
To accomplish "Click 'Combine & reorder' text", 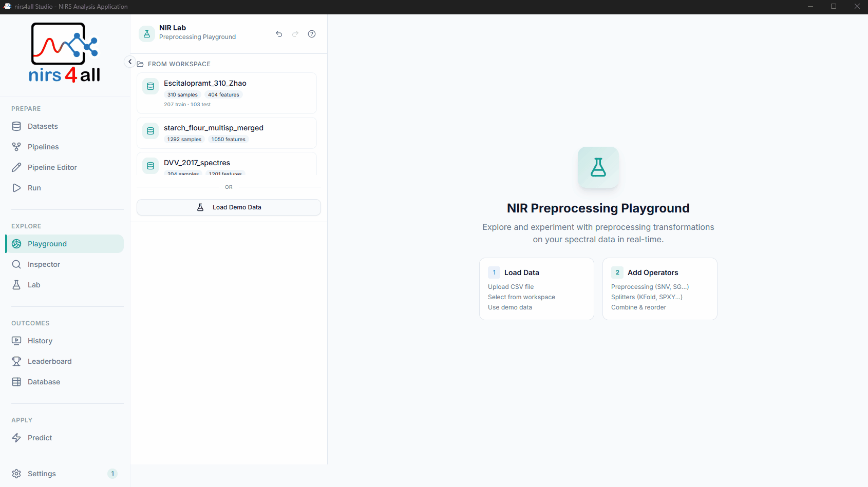I will pos(638,307).
